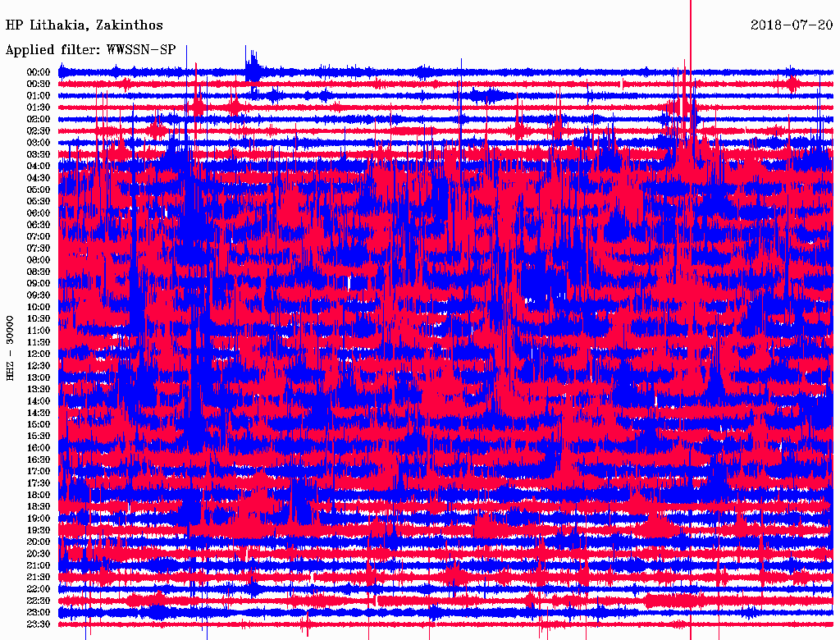Click the 00:30 time label
This screenshot has height=640, width=840.
point(39,84)
